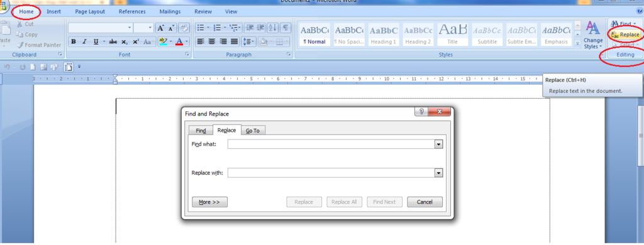Viewport: 644px width, 245px height.
Task: Toggle Underline formatting
Action: [96, 41]
